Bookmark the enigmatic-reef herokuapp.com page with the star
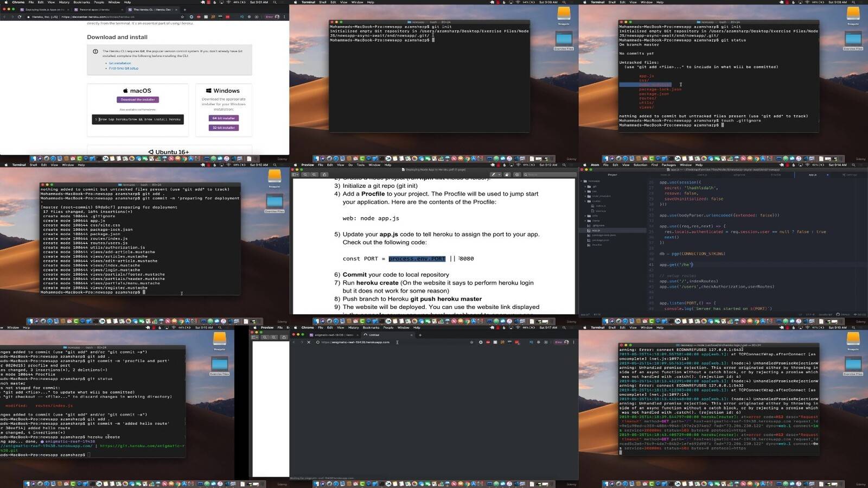868x488 pixels. (472, 342)
